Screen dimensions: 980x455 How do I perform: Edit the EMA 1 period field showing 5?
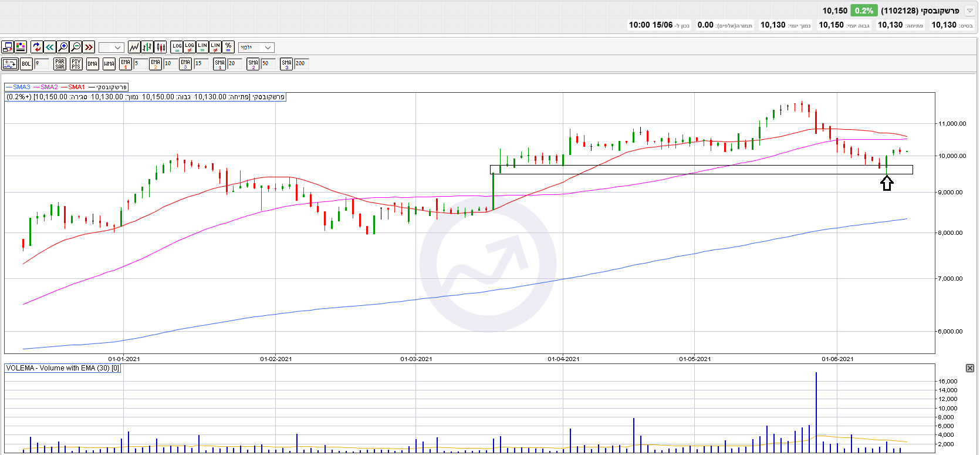(x=140, y=63)
